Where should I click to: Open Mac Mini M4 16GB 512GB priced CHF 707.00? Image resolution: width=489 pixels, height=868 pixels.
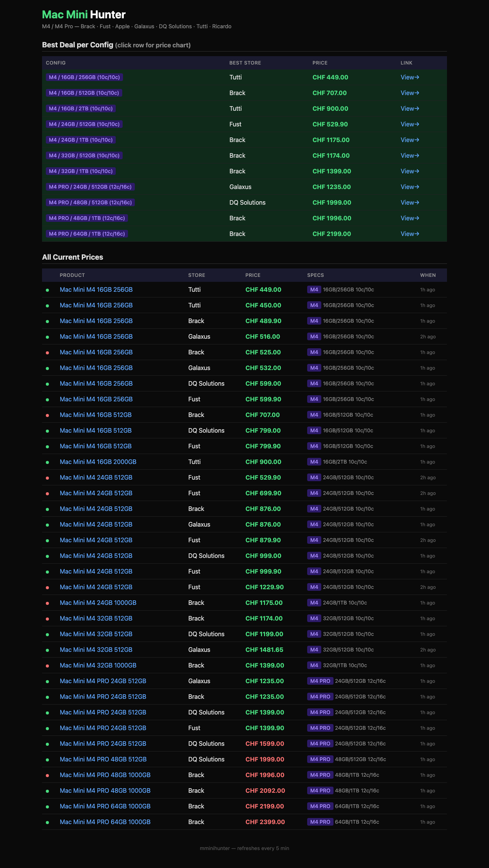click(96, 415)
